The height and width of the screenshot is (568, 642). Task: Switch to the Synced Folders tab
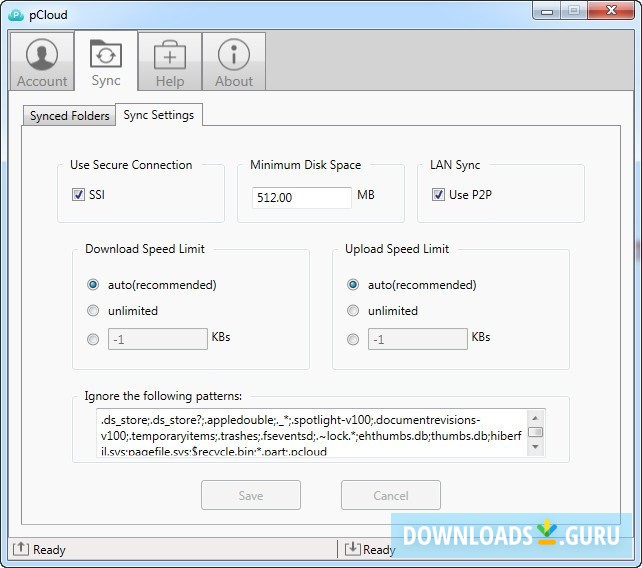[69, 115]
